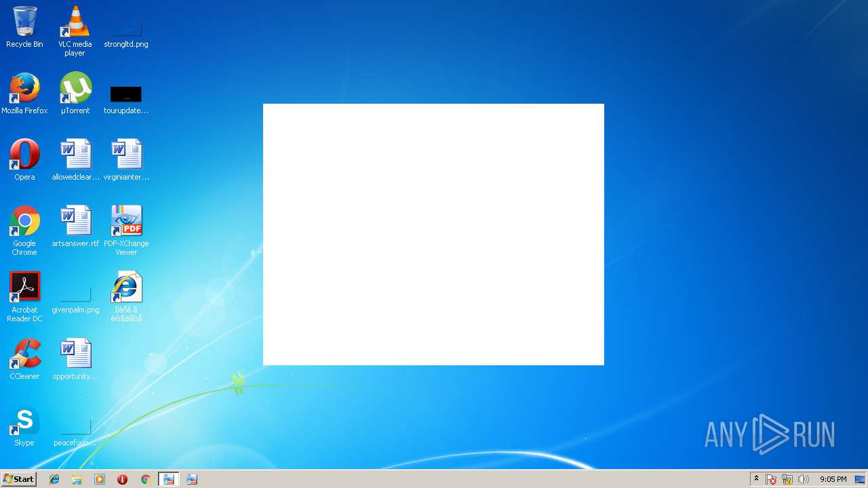Select the Google Chrome desktop shortcut
Image resolution: width=868 pixels, height=488 pixels.
[24, 230]
